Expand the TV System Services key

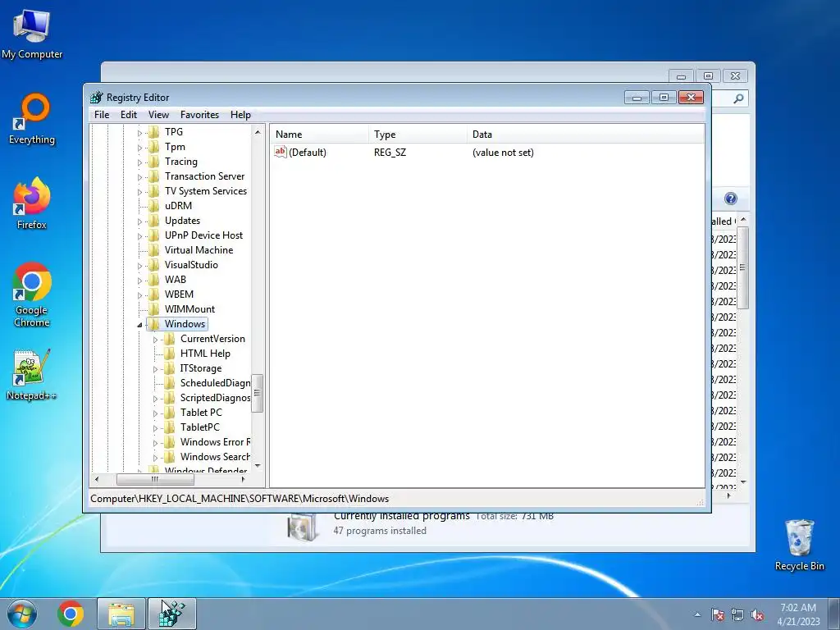(139, 191)
